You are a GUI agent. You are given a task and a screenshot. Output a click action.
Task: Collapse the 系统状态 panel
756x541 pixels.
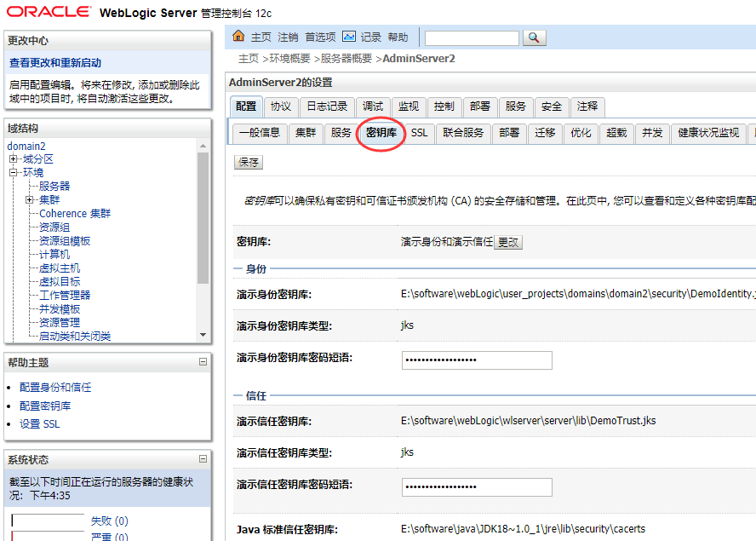click(x=201, y=460)
